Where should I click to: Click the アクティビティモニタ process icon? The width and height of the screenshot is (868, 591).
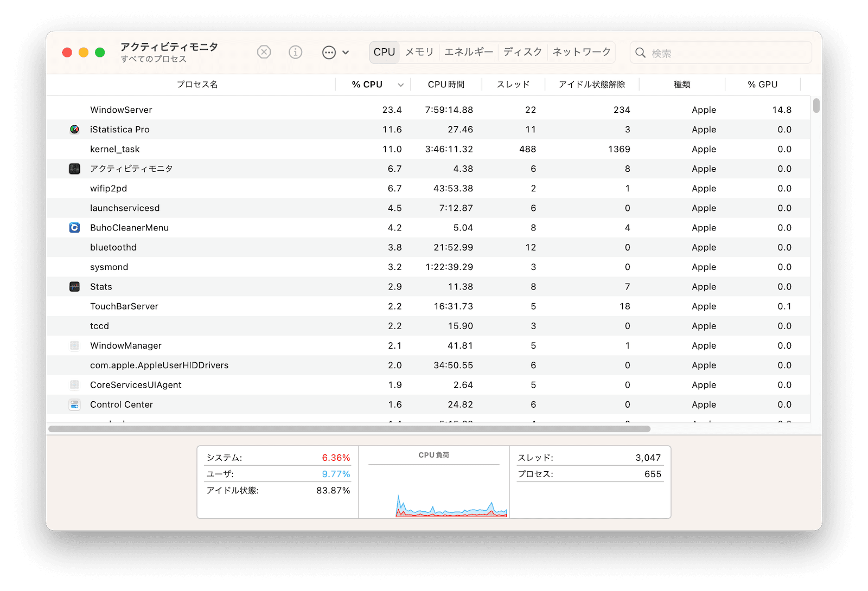[74, 169]
